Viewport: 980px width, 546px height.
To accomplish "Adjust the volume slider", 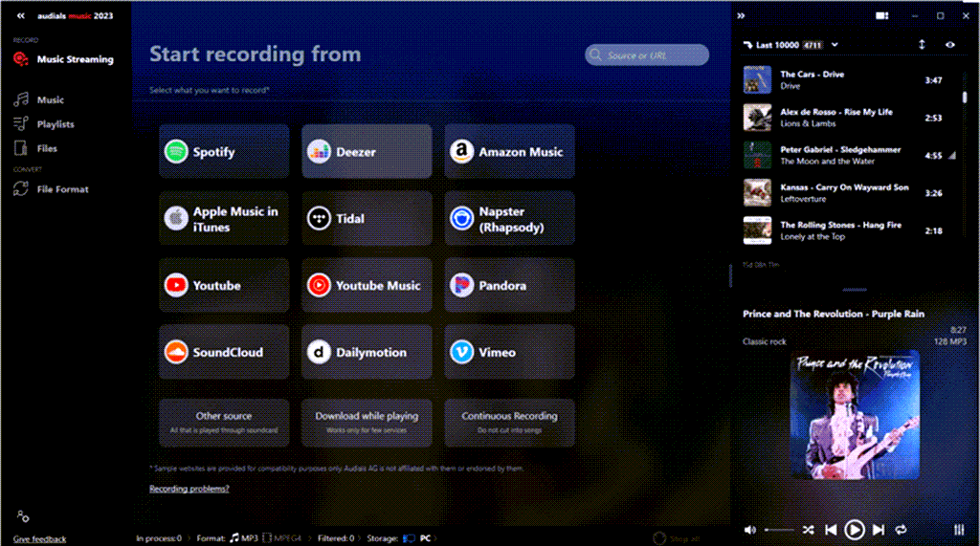I will pos(779,530).
